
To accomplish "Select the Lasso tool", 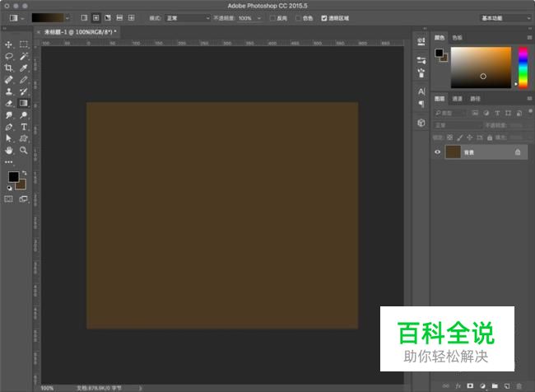I will coord(9,56).
